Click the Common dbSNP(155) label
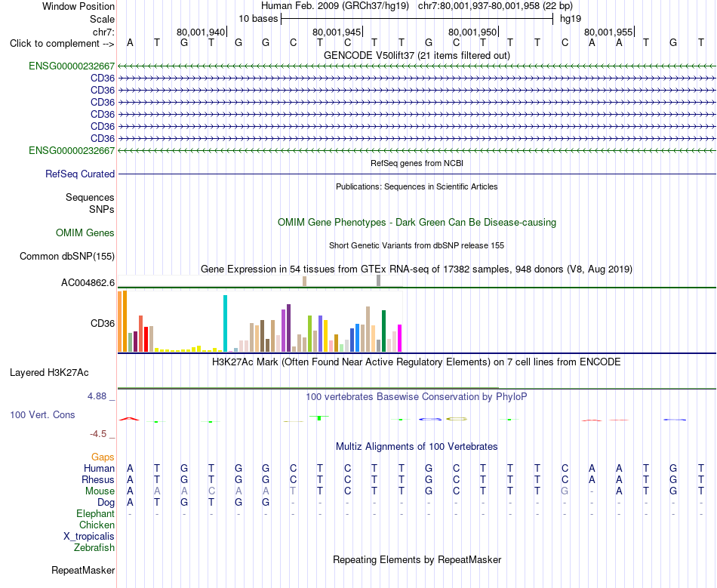The width and height of the screenshot is (717, 588). (x=66, y=256)
